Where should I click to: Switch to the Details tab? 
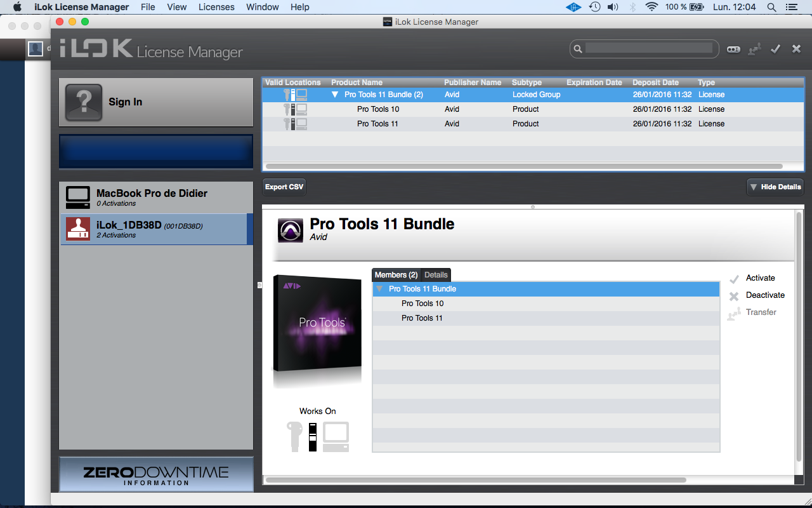tap(436, 275)
